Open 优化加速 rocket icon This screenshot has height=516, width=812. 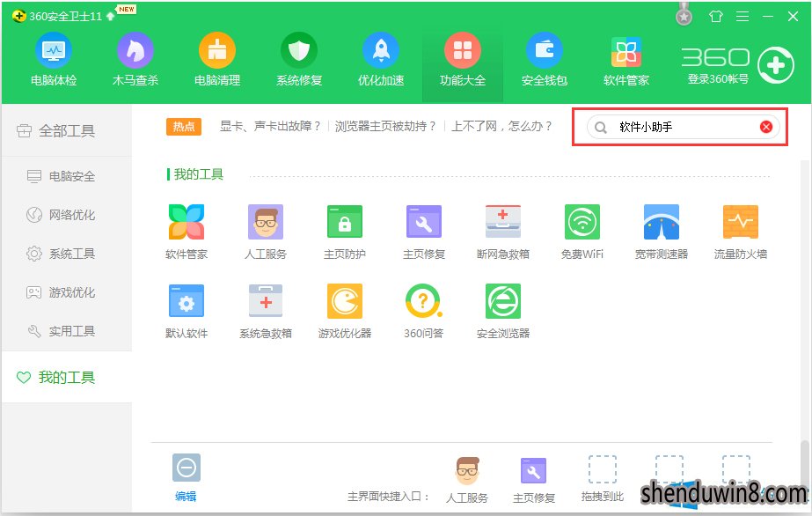tap(381, 60)
